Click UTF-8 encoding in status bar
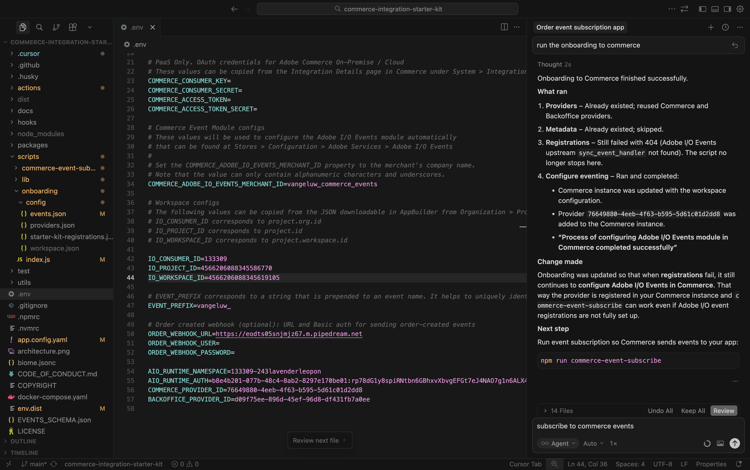This screenshot has height=470, width=750. point(662,464)
